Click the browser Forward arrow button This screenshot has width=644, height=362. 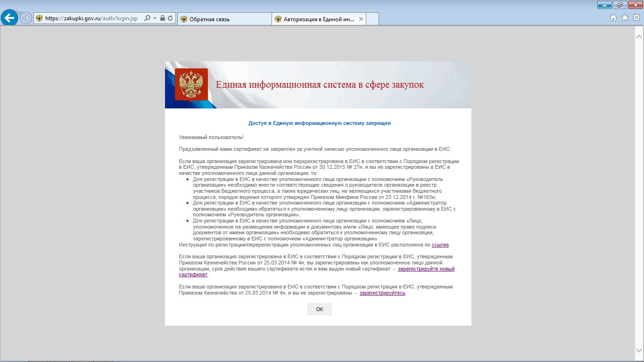tap(26, 18)
